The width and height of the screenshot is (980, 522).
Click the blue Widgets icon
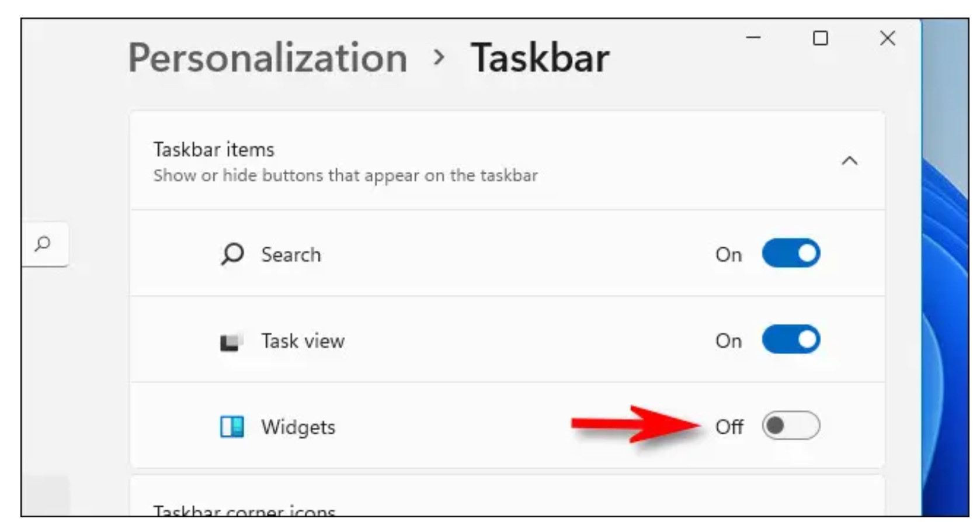(x=232, y=427)
